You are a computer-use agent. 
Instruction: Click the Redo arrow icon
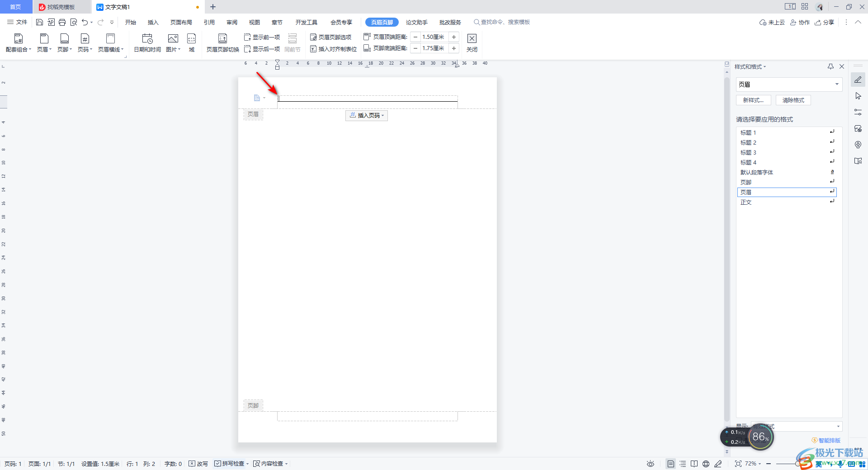coord(100,22)
